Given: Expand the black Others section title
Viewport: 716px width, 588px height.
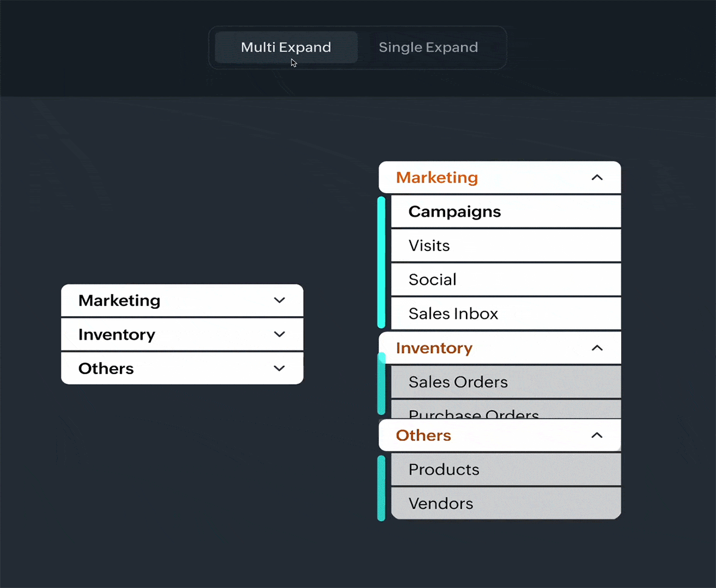Looking at the screenshot, I should coord(106,369).
